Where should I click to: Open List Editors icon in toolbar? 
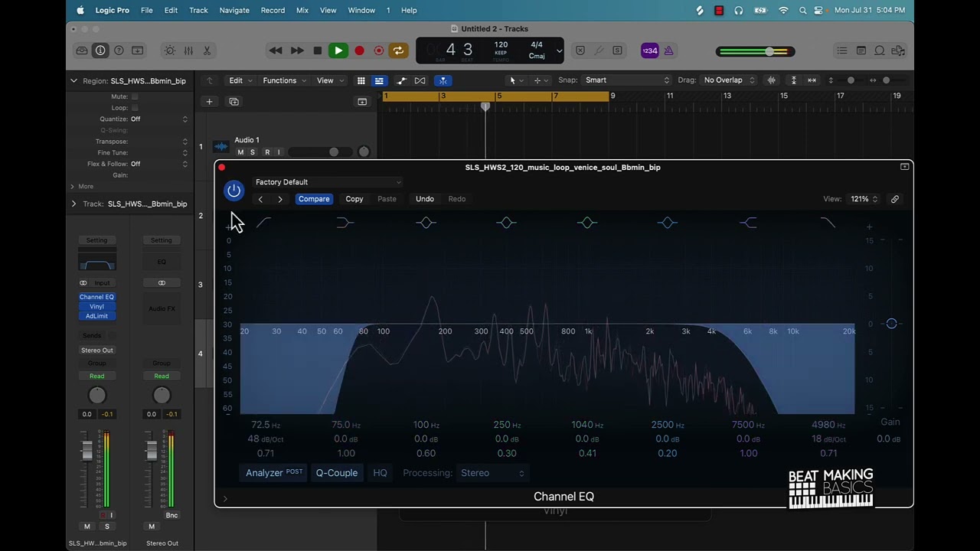click(x=842, y=51)
